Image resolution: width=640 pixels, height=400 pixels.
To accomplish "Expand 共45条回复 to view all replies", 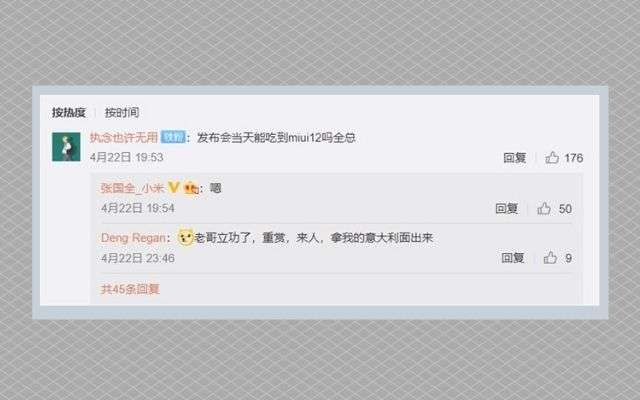I will [130, 289].
